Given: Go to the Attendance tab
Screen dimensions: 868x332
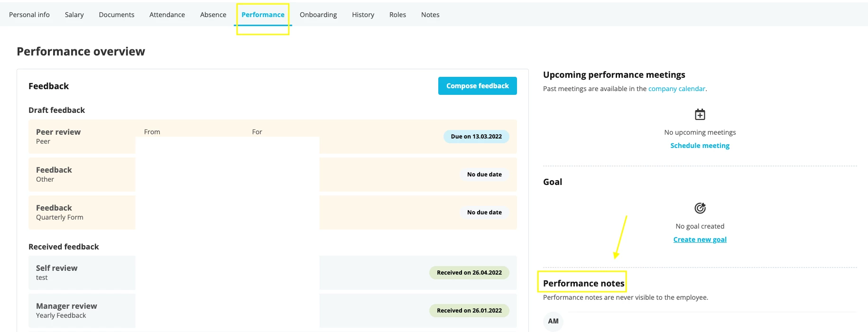Looking at the screenshot, I should (x=167, y=15).
